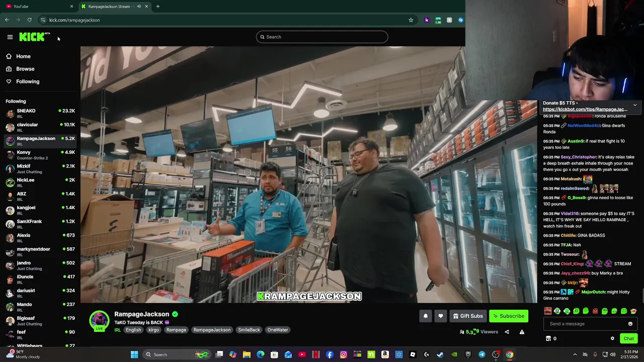Open SNEAKO channel in Following list
Viewport: 644px width, 362px height.
[40, 113]
